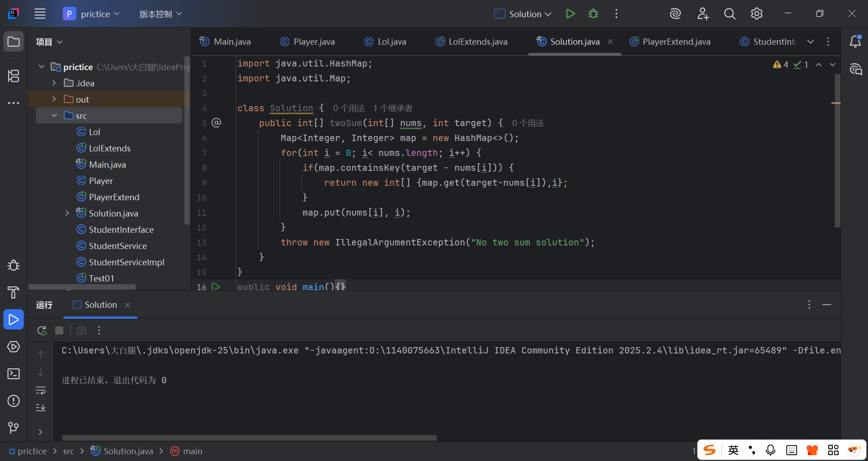The height and width of the screenshot is (461, 868).
Task: Open run toolbar more options
Action: click(x=99, y=330)
